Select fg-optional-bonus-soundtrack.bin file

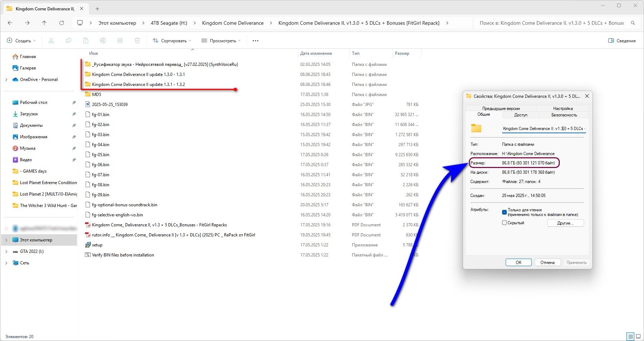point(121,205)
